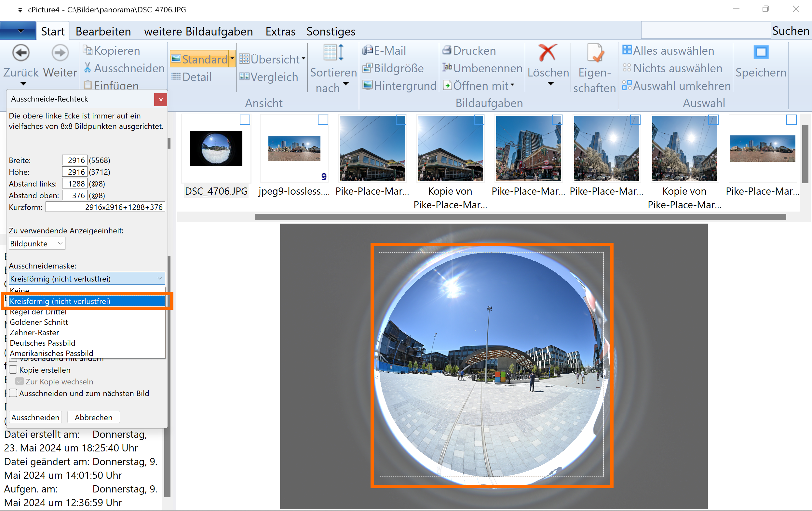Click the Sortieren nach icon
This screenshot has height=511, width=812.
pos(333,53)
